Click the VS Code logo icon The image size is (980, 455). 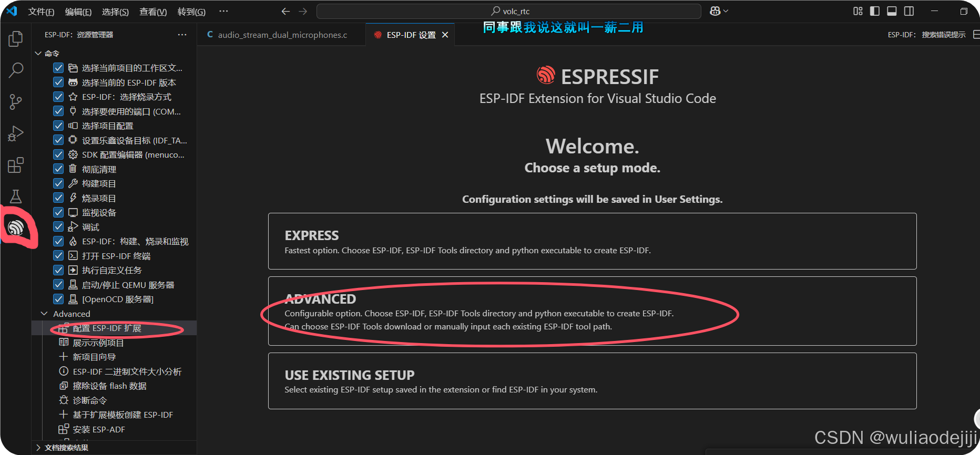[12, 11]
